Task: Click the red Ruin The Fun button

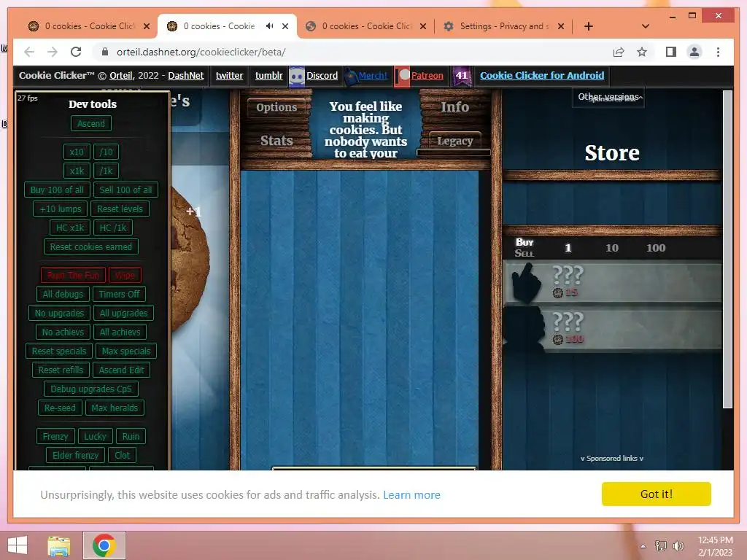Action: pyautogui.click(x=73, y=275)
